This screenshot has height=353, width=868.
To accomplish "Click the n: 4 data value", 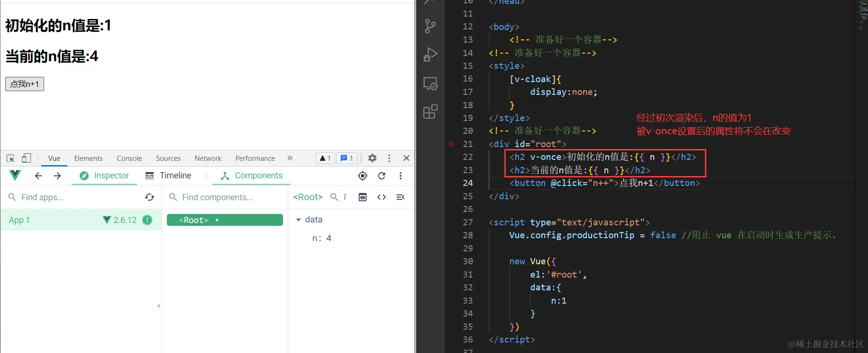I will pos(322,238).
